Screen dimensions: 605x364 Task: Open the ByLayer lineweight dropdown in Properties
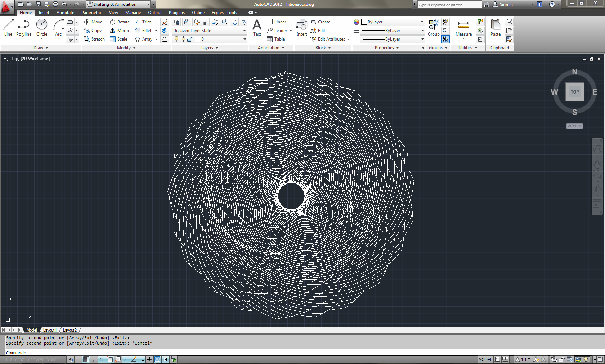[x=393, y=31]
